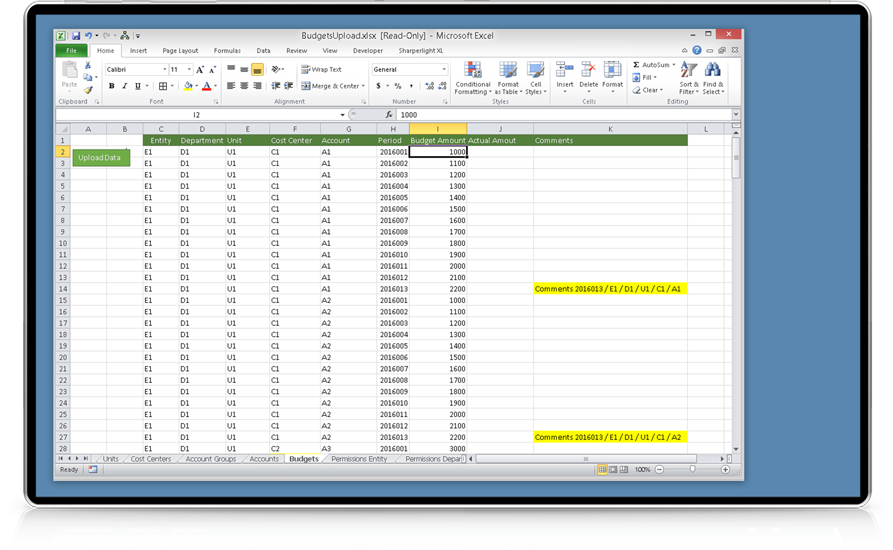The image size is (893, 550).
Task: Click Delete cells button
Action: [588, 78]
